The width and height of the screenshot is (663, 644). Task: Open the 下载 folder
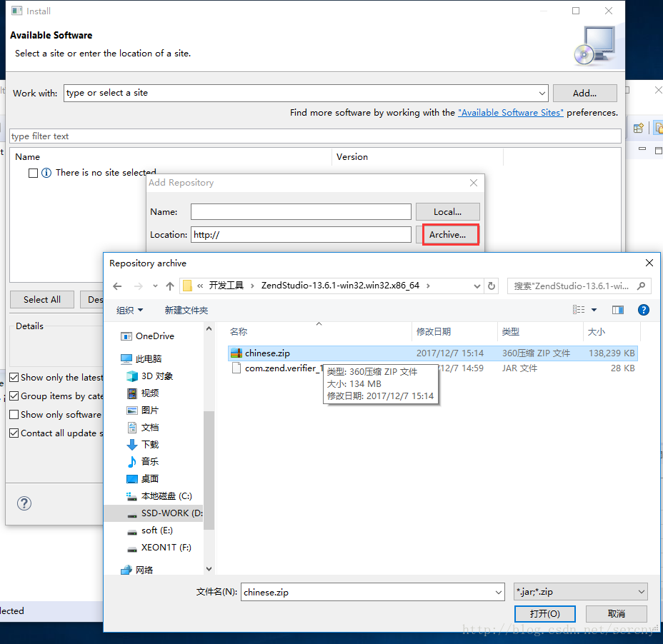click(143, 445)
